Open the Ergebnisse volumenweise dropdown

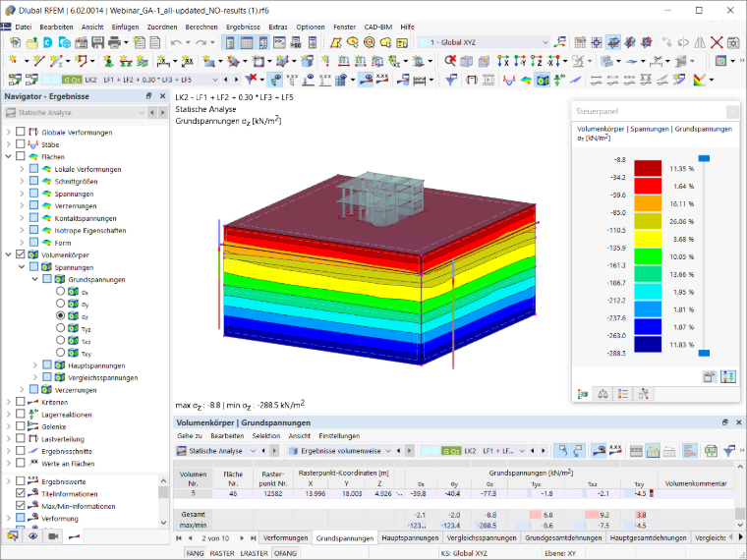coord(339,451)
